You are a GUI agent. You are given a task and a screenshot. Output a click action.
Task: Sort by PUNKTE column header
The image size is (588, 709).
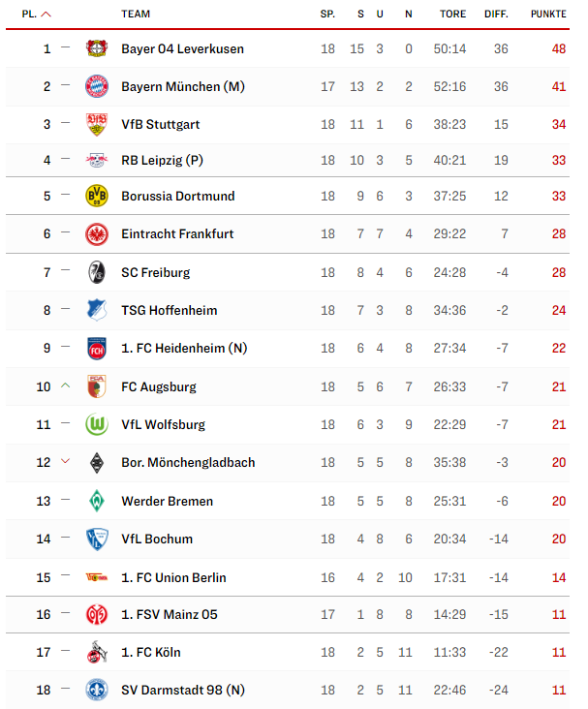548,14
